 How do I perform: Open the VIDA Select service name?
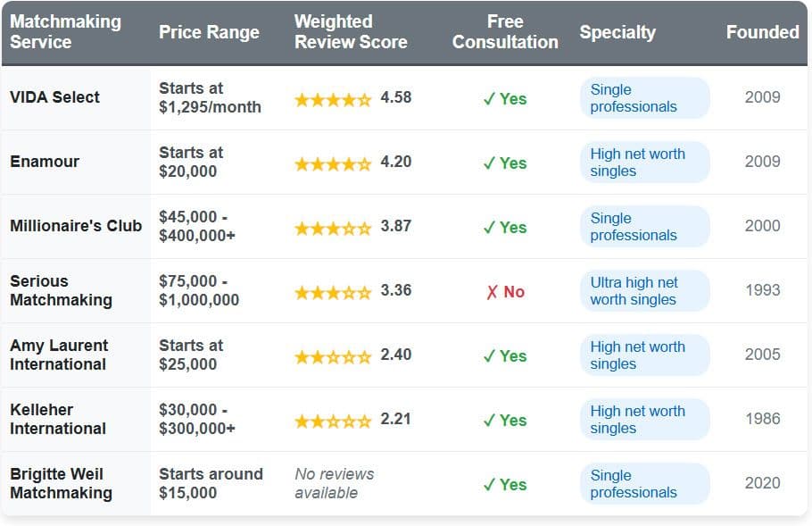point(55,97)
